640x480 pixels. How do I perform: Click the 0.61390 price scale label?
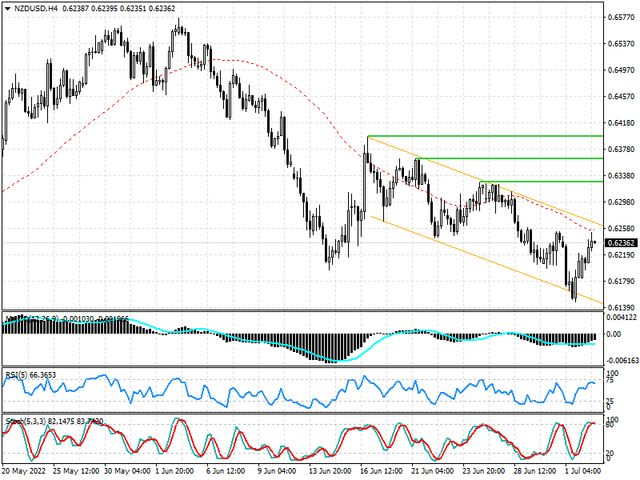coord(618,307)
